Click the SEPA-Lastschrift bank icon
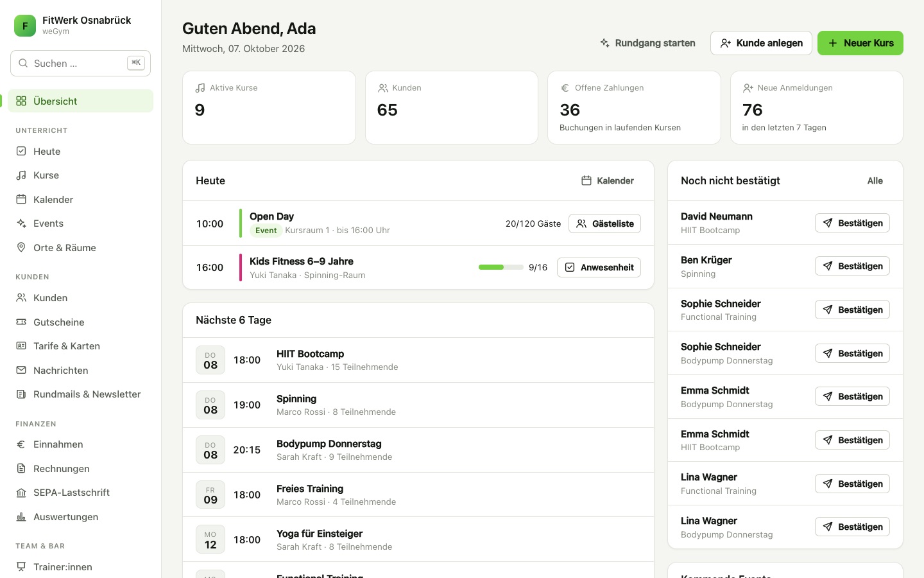Viewport: 924px width, 578px height. click(x=21, y=493)
